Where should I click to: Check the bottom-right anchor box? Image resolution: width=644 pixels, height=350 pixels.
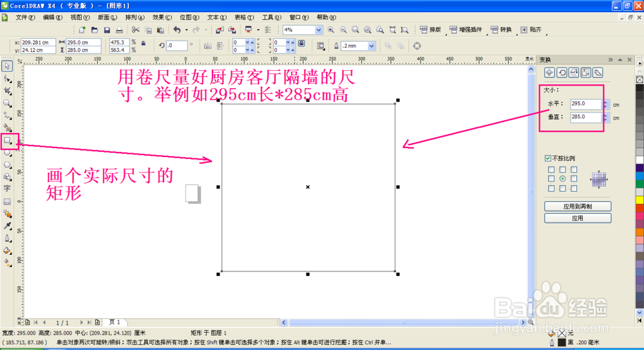574,189
